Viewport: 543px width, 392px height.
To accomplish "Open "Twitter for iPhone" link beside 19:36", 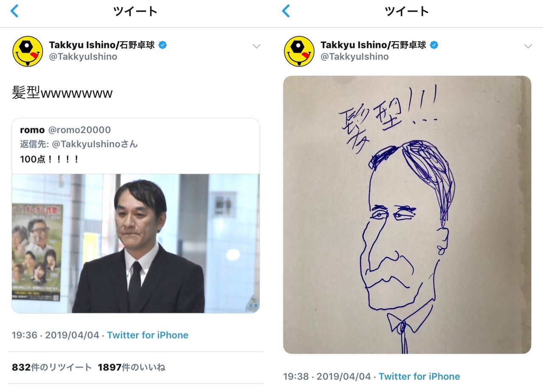I will pos(148,335).
